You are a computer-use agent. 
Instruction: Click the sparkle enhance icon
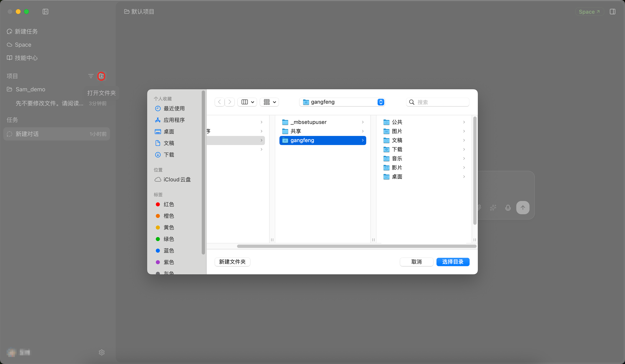(x=493, y=208)
